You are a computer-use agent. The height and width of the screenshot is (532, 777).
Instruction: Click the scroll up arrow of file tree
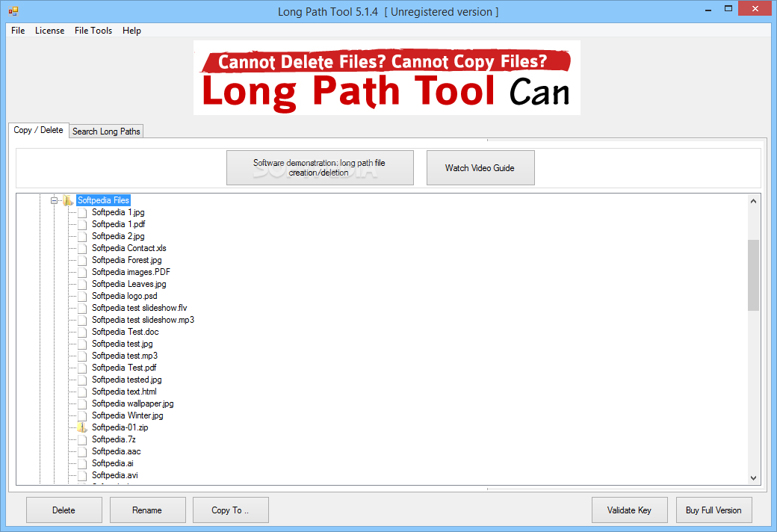click(753, 201)
